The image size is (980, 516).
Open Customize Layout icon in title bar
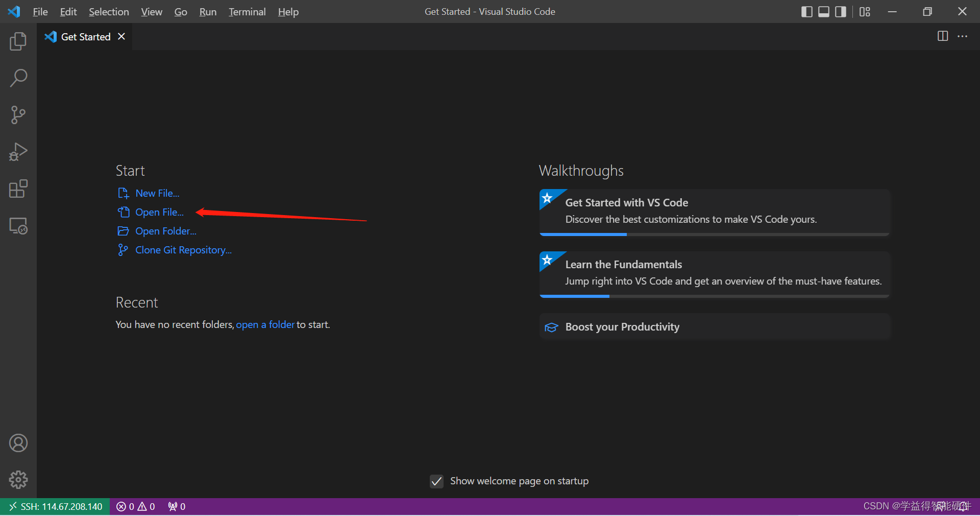click(865, 12)
